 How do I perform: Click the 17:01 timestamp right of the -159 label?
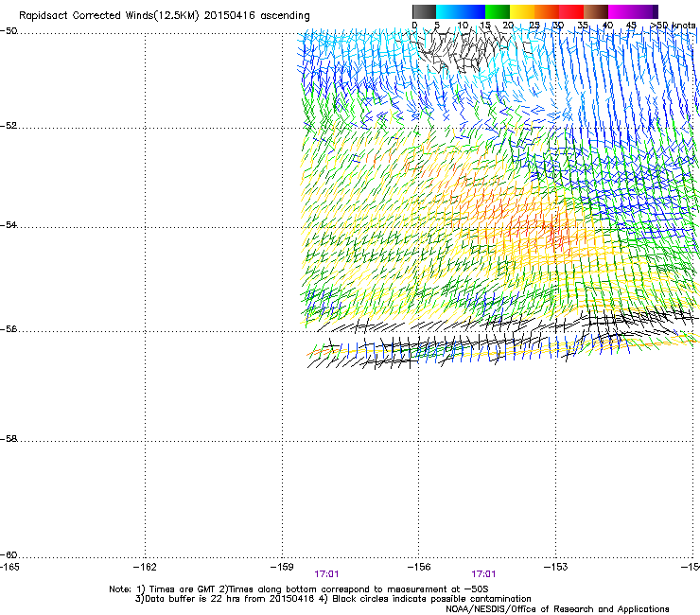pyautogui.click(x=326, y=574)
